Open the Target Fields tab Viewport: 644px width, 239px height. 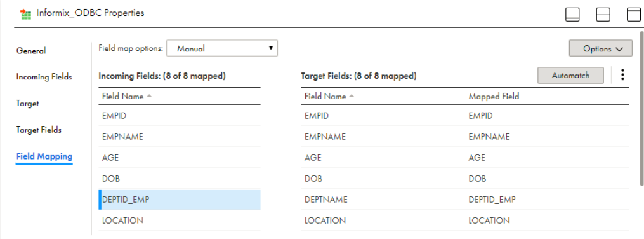(39, 130)
